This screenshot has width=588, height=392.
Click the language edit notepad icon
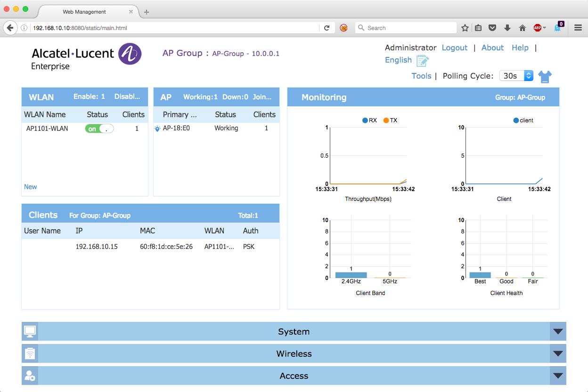pos(422,61)
